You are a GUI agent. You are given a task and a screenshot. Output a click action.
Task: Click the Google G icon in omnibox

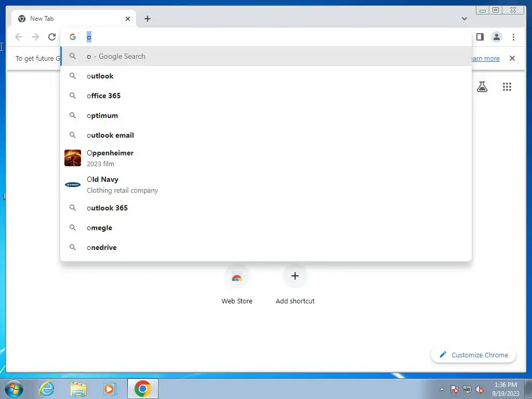click(x=73, y=37)
